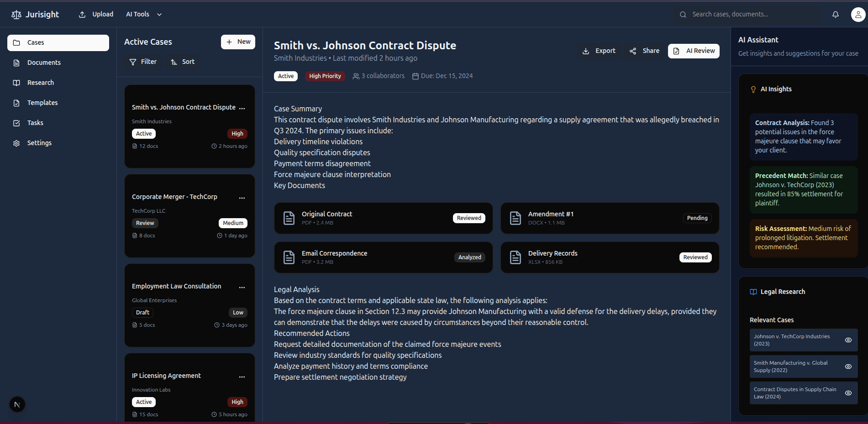This screenshot has height=424, width=868.
Task: Switch to the Documents section
Action: tap(44, 63)
